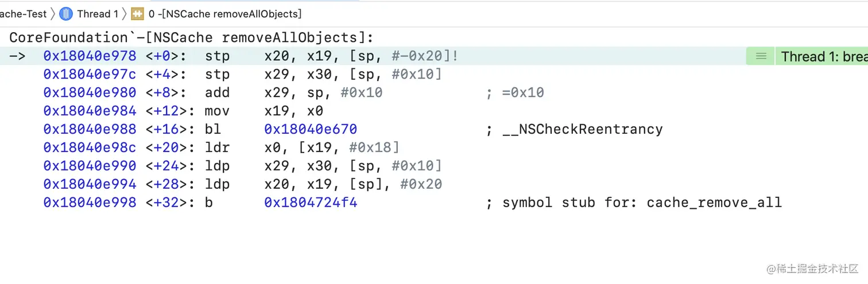Click the branch target address 0x1804724f4
The width and height of the screenshot is (868, 284).
coord(311,203)
